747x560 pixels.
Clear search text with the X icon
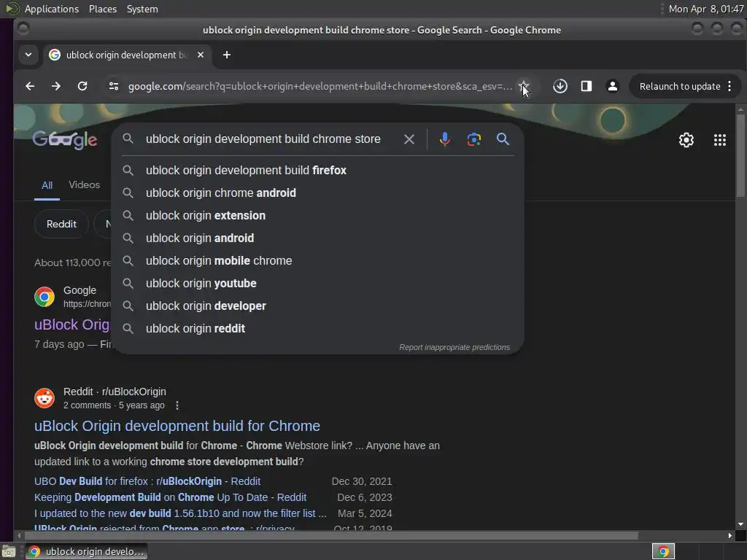[x=409, y=139]
